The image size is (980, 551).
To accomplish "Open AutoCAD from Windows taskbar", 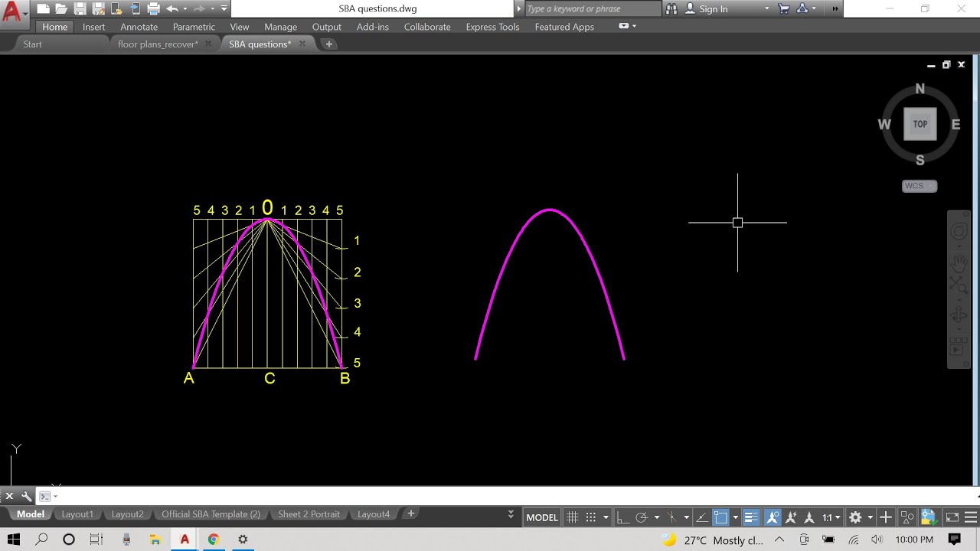I will 185,540.
